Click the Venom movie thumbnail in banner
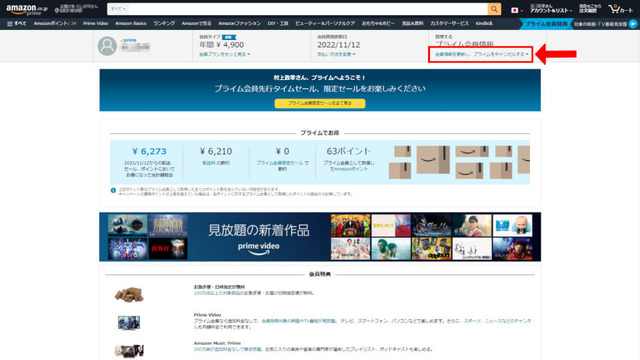This screenshot has height=360, width=640. [431, 225]
